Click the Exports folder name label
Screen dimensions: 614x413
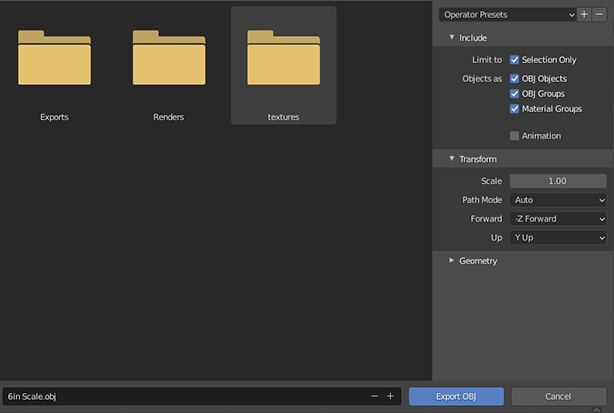(54, 117)
